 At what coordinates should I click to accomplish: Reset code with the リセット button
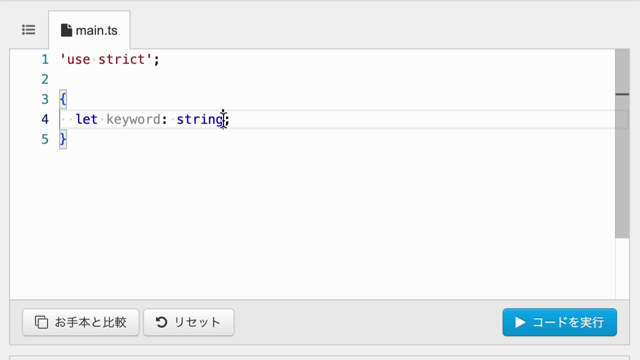(189, 322)
